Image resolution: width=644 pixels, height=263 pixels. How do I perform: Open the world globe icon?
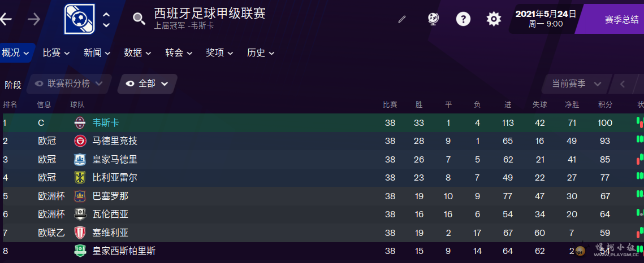pyautogui.click(x=433, y=19)
